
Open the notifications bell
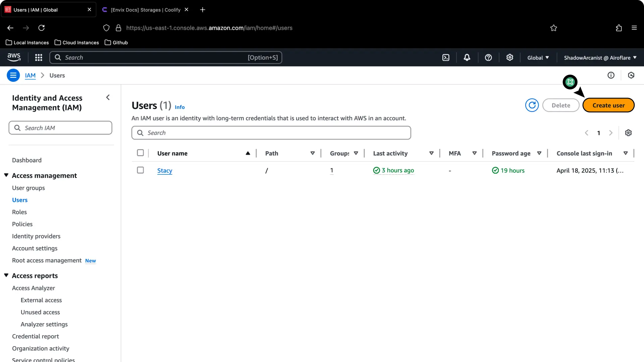click(467, 57)
